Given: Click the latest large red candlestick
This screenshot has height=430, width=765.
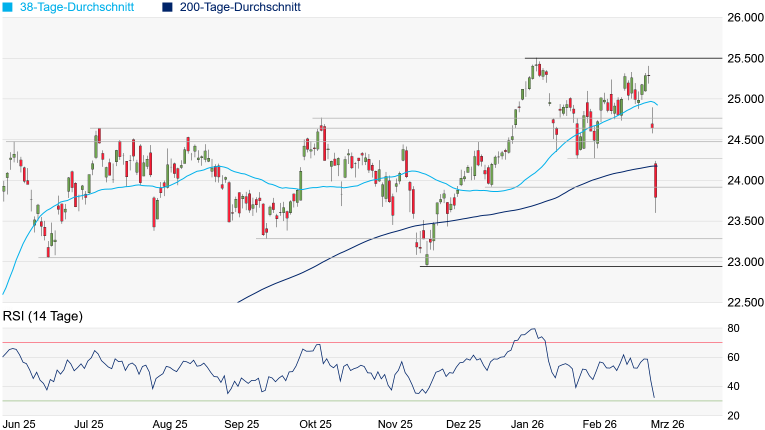Looking at the screenshot, I should (656, 181).
